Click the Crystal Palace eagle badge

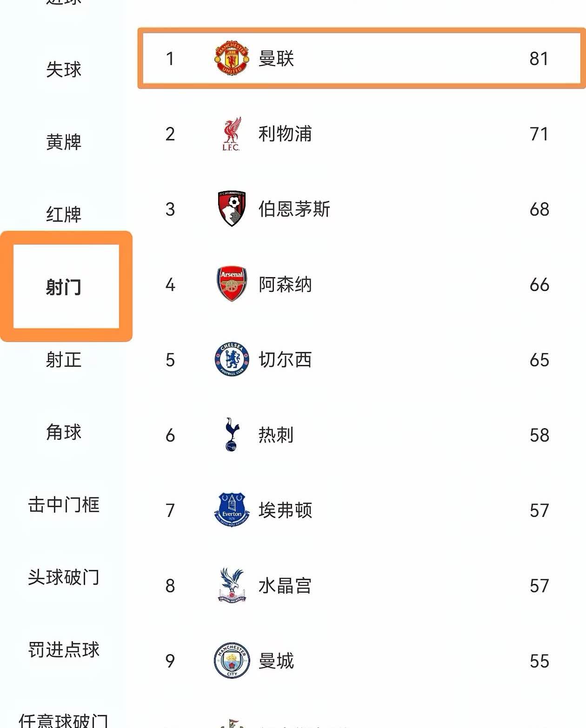[x=232, y=585]
